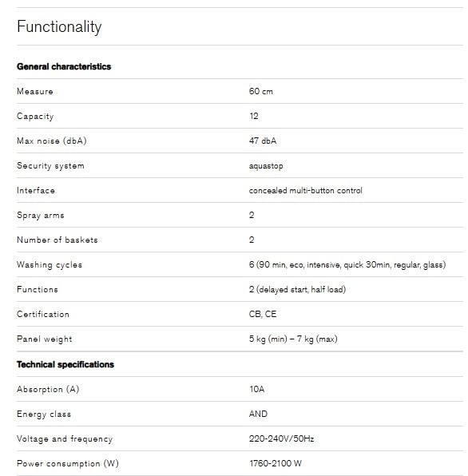Click the Panel weight value
The height and width of the screenshot is (476, 468).
point(293,339)
